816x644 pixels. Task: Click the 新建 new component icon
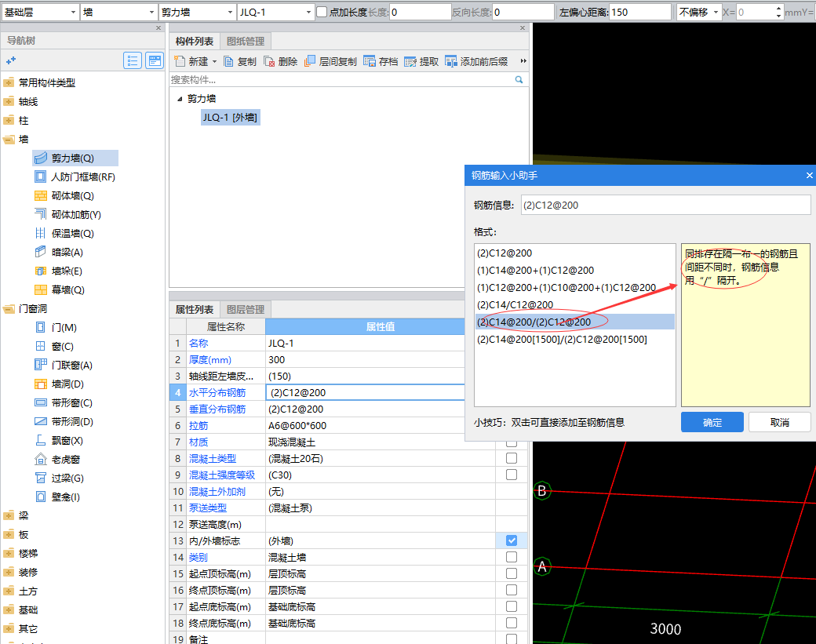180,61
